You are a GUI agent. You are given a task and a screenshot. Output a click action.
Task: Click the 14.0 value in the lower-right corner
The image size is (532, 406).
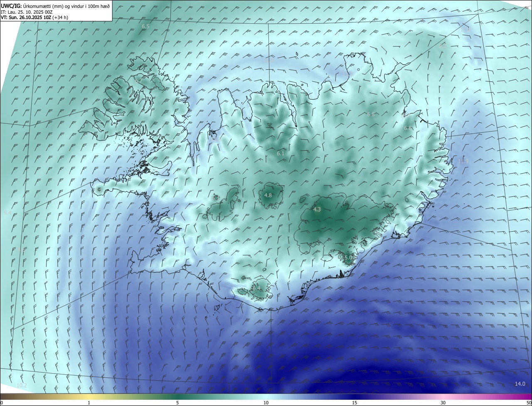coord(520,384)
